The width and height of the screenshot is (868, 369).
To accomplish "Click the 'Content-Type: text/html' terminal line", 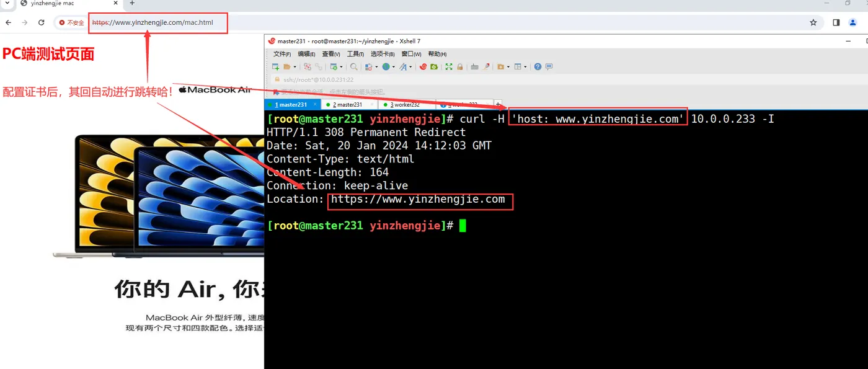I will pos(340,159).
